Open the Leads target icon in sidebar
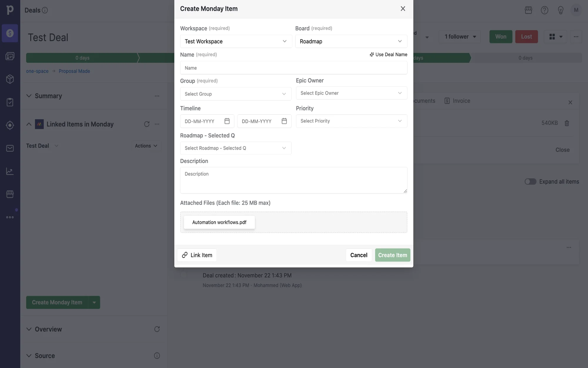The height and width of the screenshot is (368, 588). [x=10, y=125]
